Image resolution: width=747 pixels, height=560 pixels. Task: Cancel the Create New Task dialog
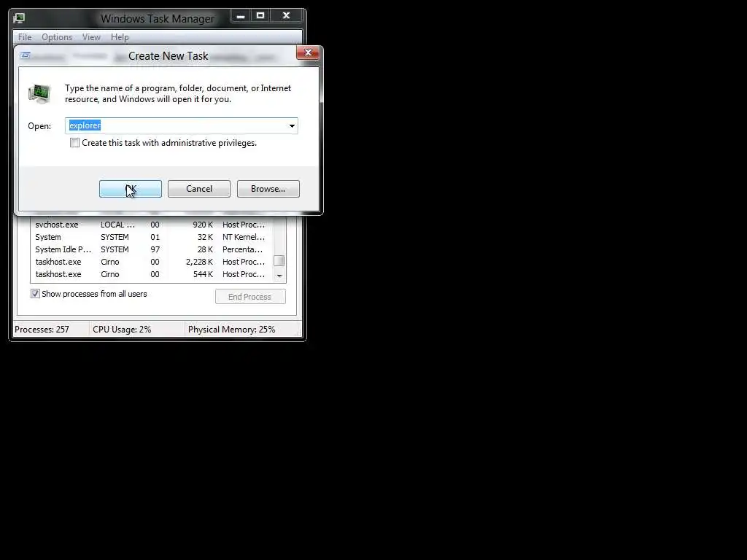[198, 189]
